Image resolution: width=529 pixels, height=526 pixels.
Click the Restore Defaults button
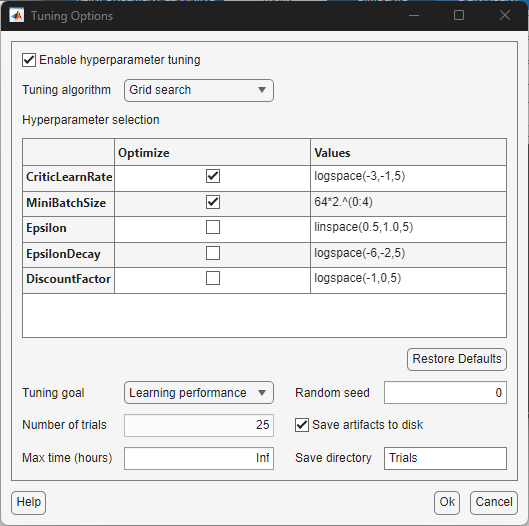tap(457, 359)
